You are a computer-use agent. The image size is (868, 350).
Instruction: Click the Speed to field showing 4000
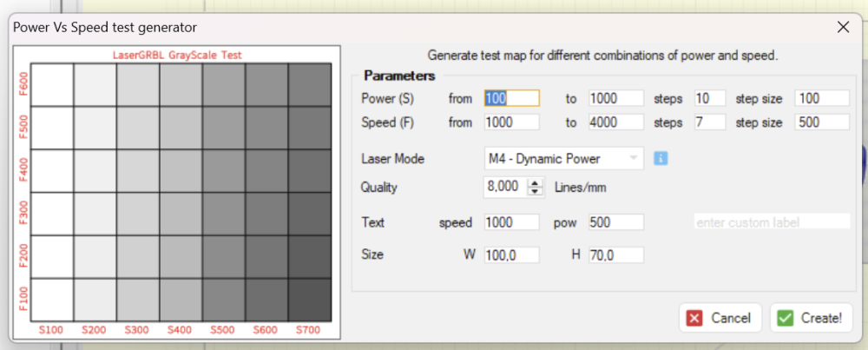point(616,122)
